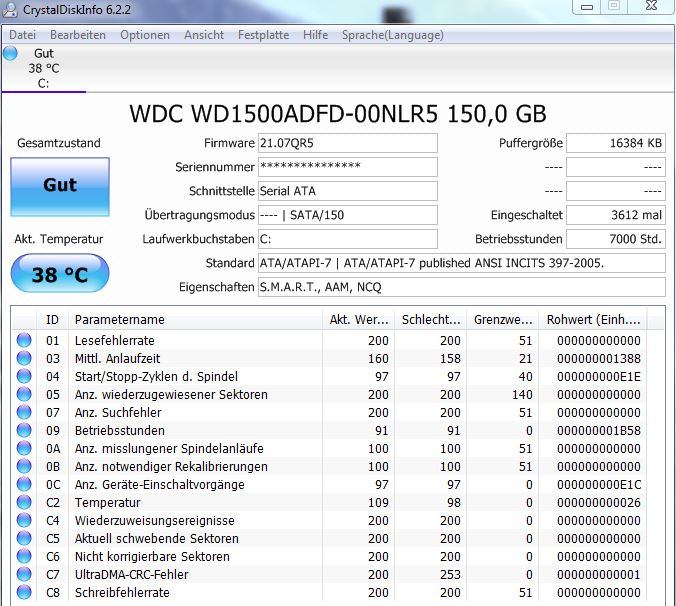
Task: Click the Firmware field 21.07QR5
Action: pos(348,143)
